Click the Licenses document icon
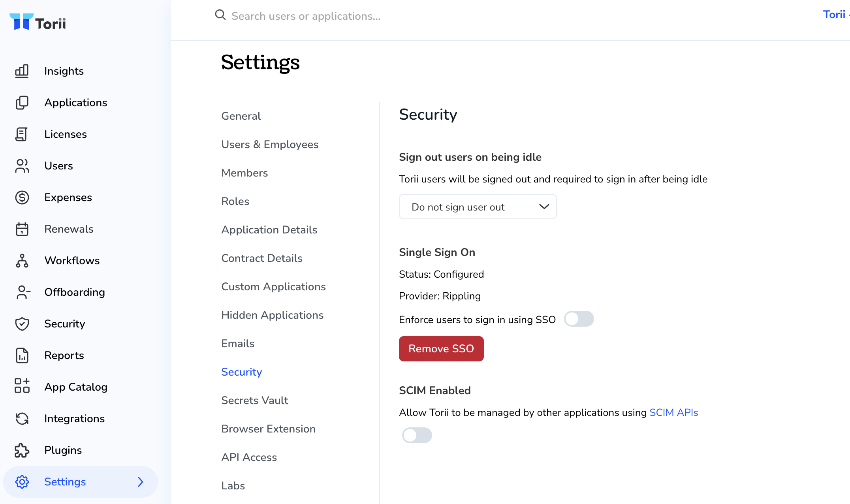 point(22,134)
